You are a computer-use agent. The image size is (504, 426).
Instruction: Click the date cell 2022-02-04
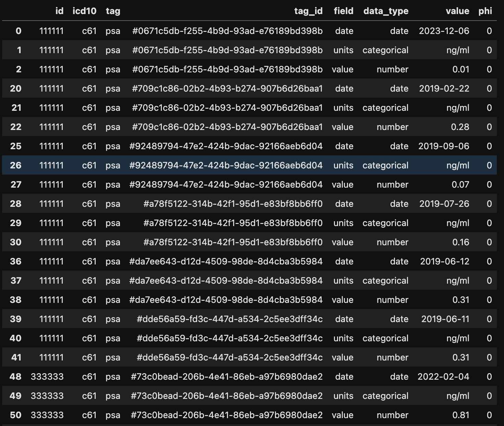point(443,377)
